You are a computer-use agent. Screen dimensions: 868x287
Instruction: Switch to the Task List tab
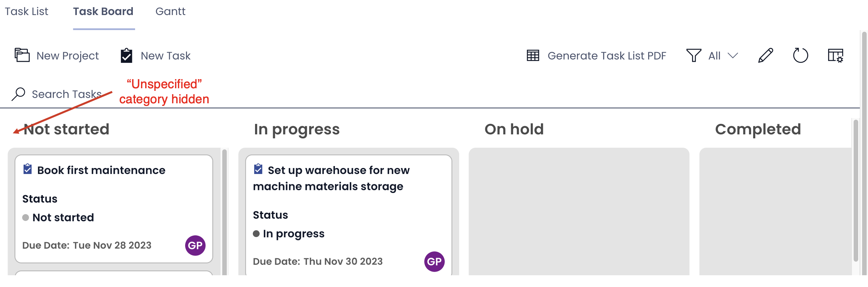(26, 11)
